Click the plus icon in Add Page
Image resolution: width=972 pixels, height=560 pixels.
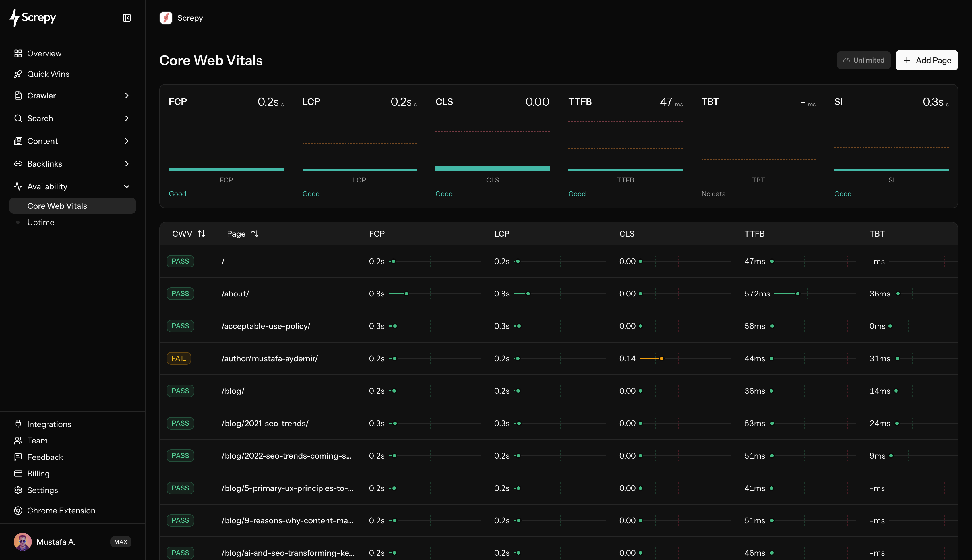tap(907, 60)
